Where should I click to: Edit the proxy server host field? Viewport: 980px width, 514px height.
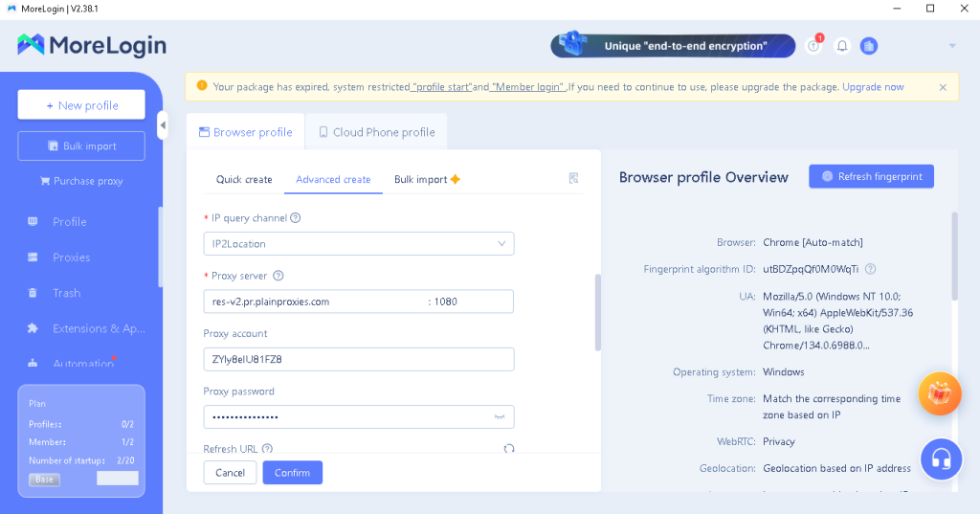click(x=316, y=302)
